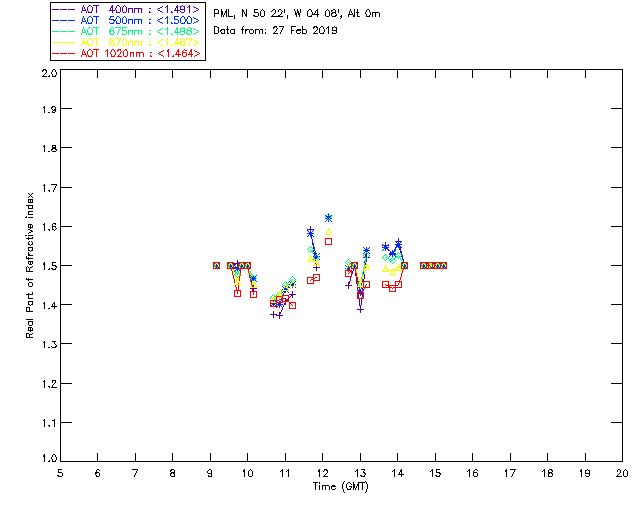The height and width of the screenshot is (512, 640).
Task: Click the AOT 870nm legend entry
Action: 126,42
